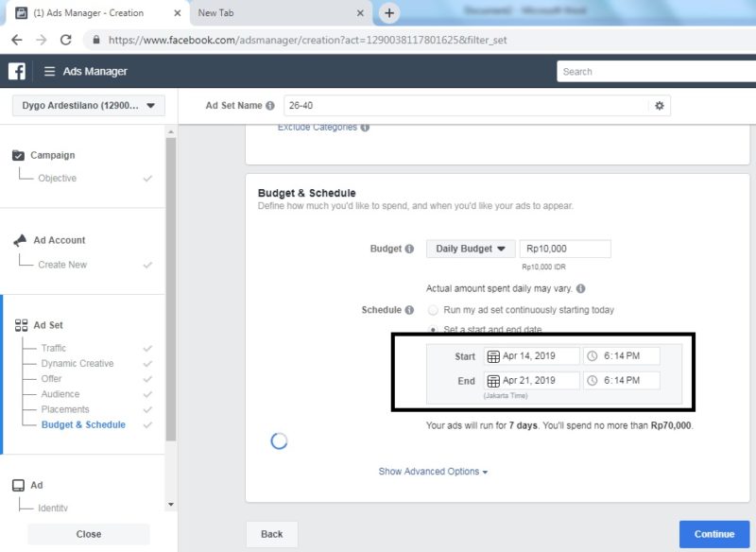Select Create New under Ad Account
The width and height of the screenshot is (756, 552).
[62, 265]
